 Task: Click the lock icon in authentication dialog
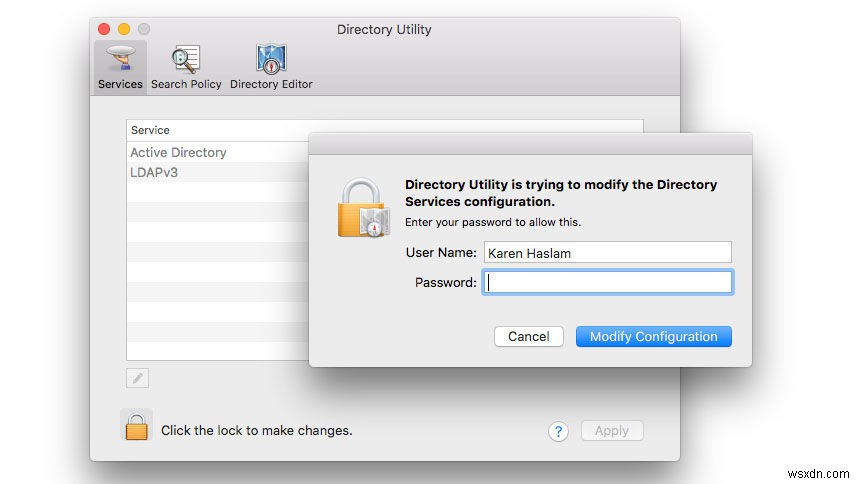(x=362, y=209)
